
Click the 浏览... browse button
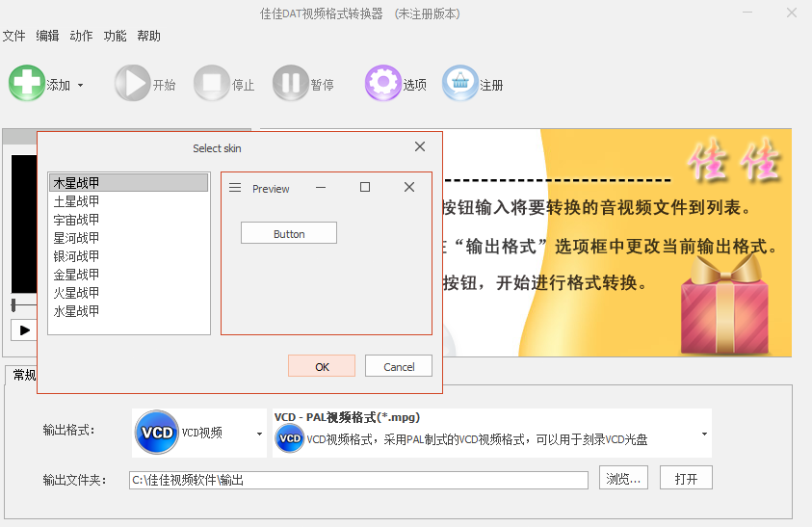pos(623,478)
